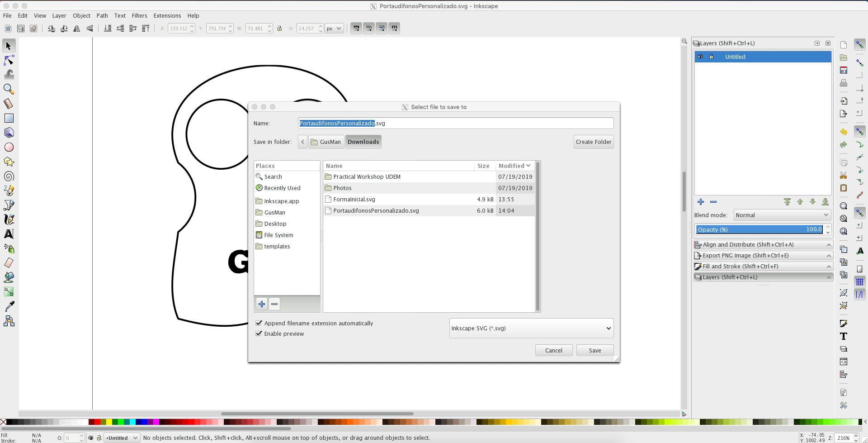Expand Export PNG Image panel
868x443 pixels.
pos(763,255)
